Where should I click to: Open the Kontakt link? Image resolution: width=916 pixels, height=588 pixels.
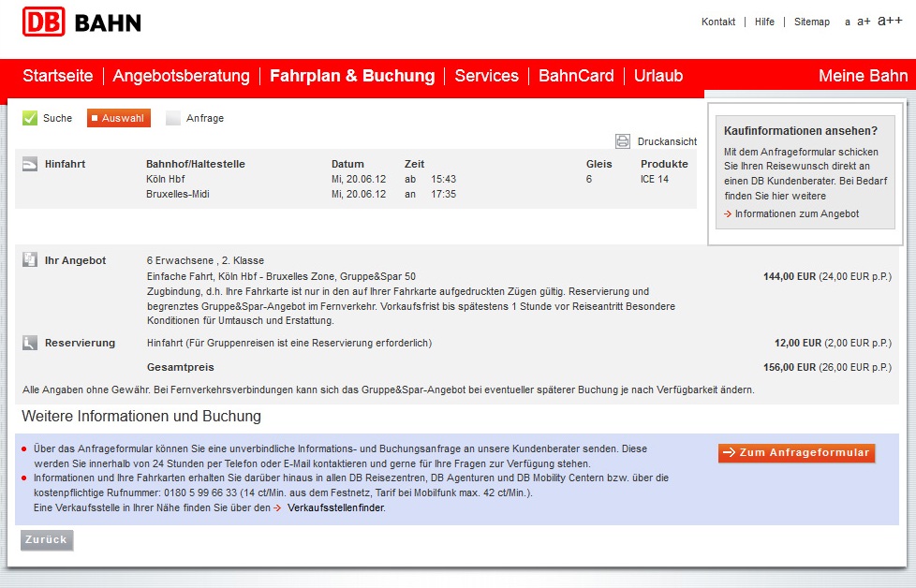click(718, 22)
